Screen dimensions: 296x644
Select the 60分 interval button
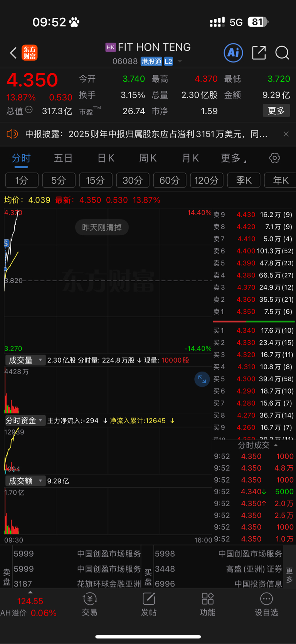tap(170, 180)
